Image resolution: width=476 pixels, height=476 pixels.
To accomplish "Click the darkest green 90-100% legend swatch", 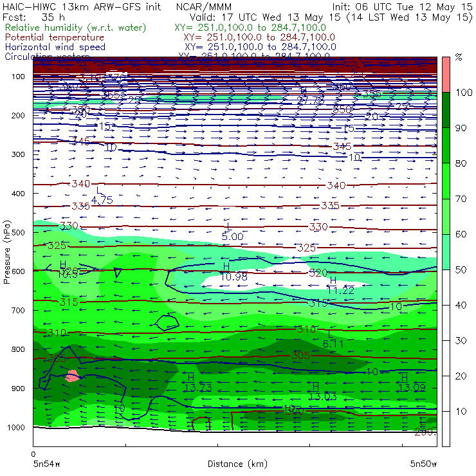I will (446, 110).
